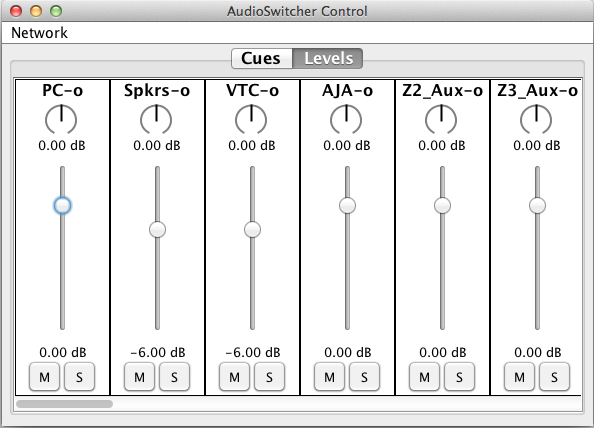
Task: Solo the Z3_Aux-o channel
Action: [x=555, y=377]
